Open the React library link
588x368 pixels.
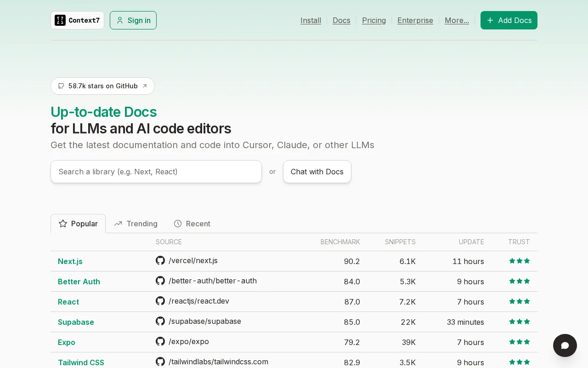tap(68, 302)
